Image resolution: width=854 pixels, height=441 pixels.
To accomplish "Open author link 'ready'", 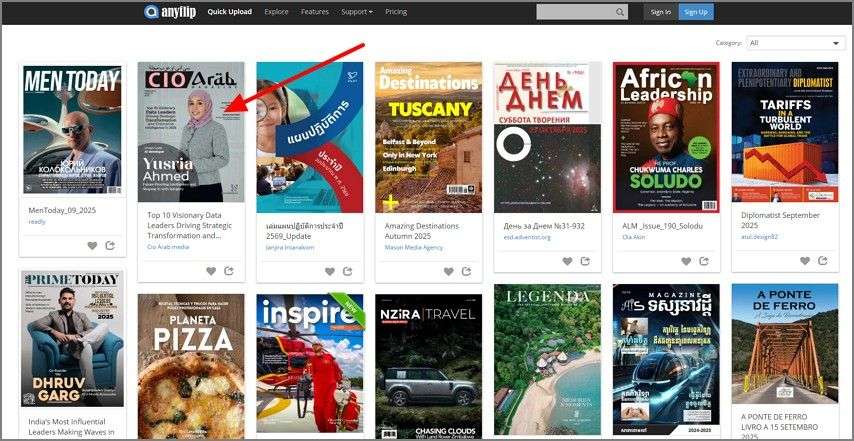I will [x=37, y=222].
